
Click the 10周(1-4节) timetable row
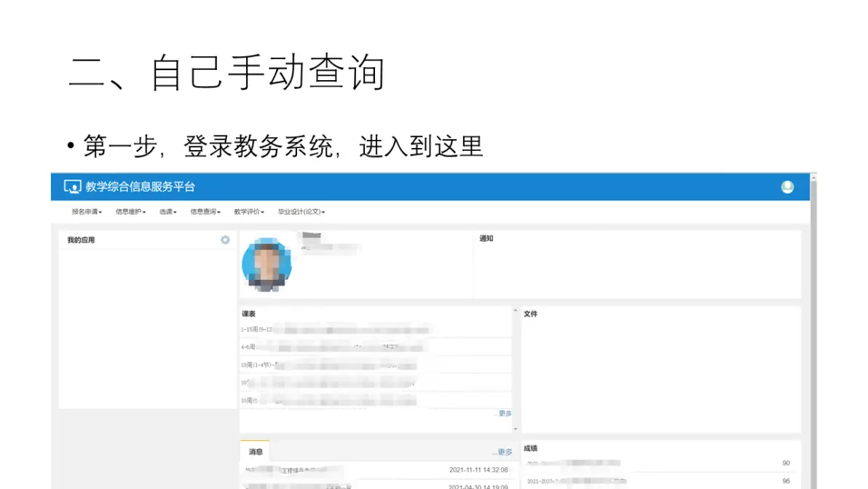click(375, 365)
